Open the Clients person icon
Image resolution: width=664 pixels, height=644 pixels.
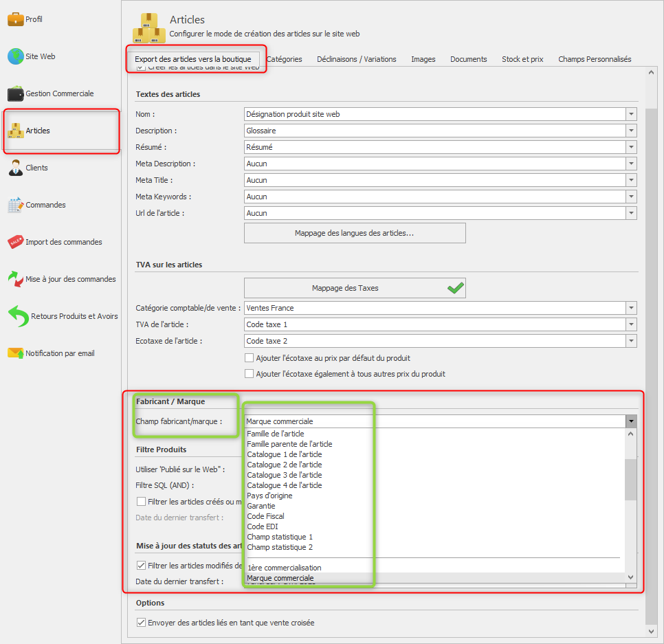tap(16, 168)
